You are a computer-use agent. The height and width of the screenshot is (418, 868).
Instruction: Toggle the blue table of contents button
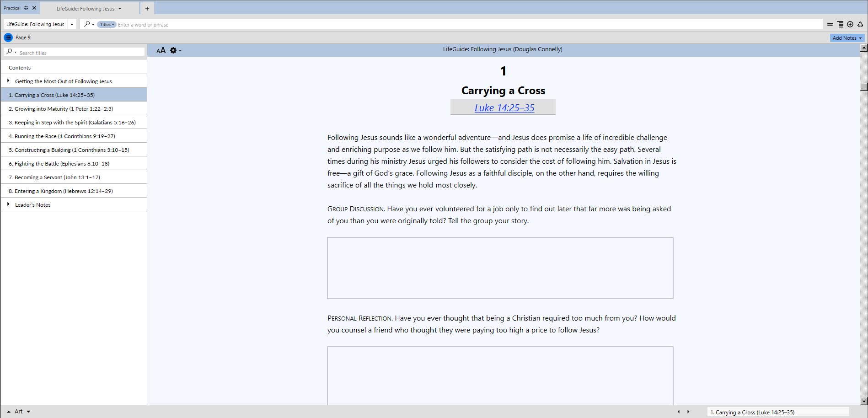point(8,38)
